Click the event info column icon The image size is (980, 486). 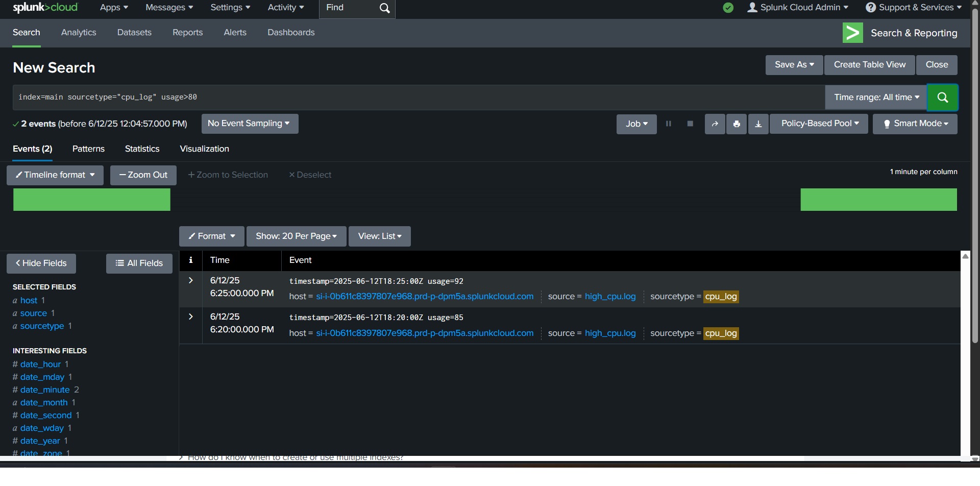tap(191, 260)
